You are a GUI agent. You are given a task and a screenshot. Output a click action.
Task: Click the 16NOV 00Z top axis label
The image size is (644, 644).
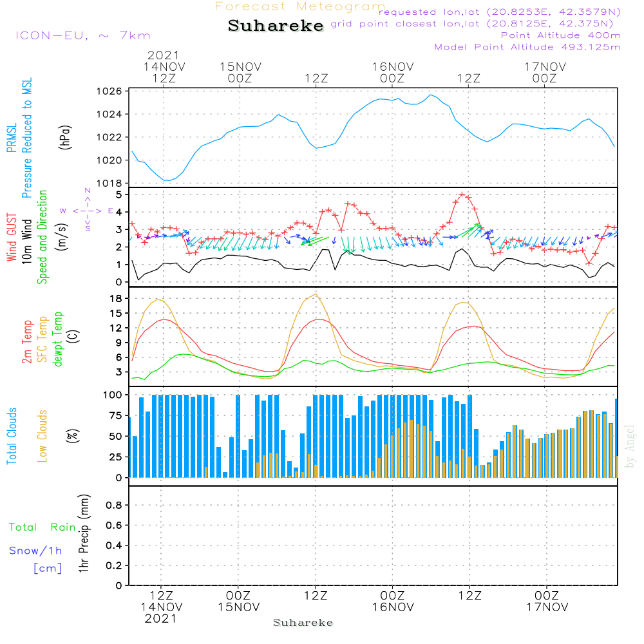392,72
